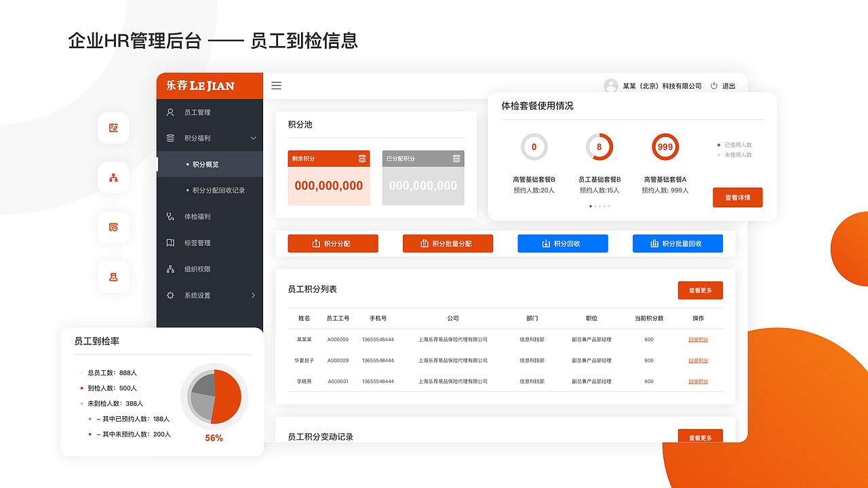Collapse the 积分福利 menu chevron
The image size is (868, 488).
pos(254,138)
